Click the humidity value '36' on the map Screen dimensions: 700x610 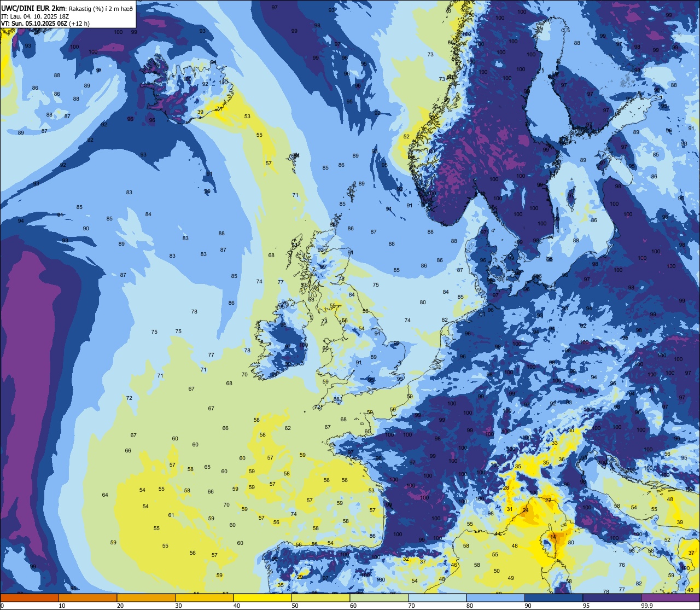[562, 460]
